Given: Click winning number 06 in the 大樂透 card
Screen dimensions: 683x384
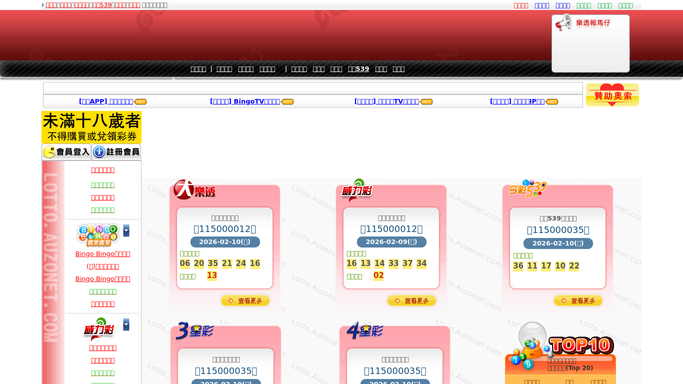Looking at the screenshot, I should point(185,263).
